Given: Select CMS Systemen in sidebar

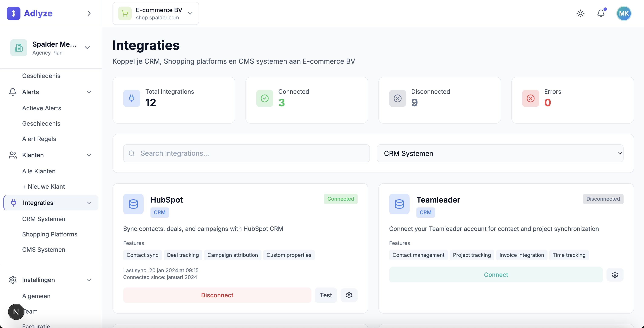Looking at the screenshot, I should (x=43, y=250).
